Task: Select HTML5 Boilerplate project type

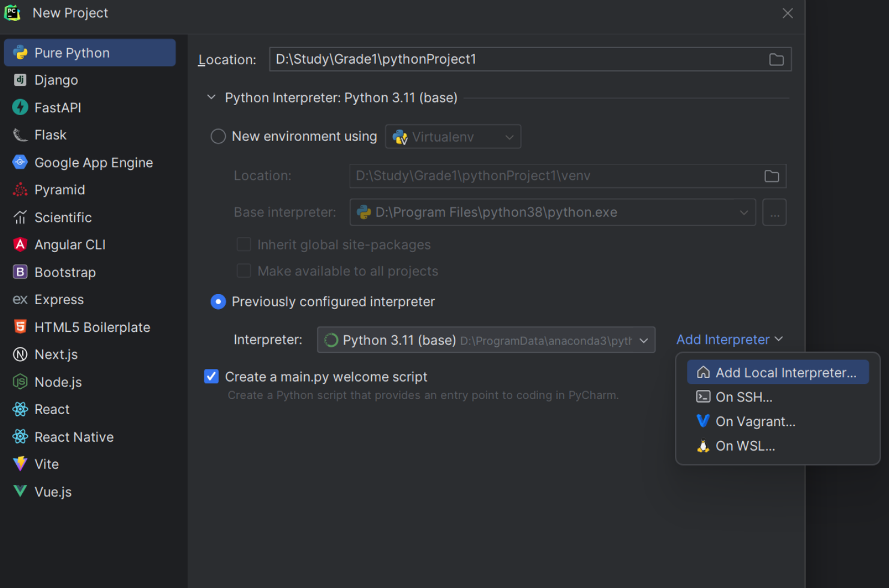Action: pos(90,326)
